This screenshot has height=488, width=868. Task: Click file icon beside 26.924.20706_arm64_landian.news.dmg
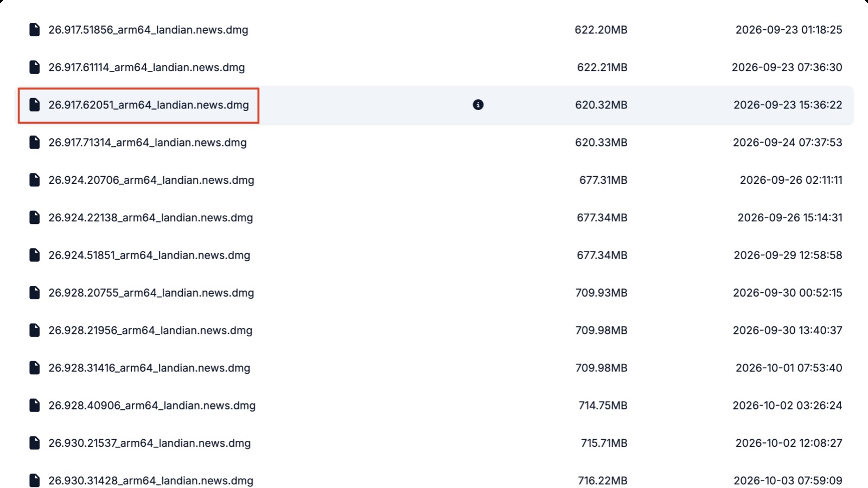(34, 180)
